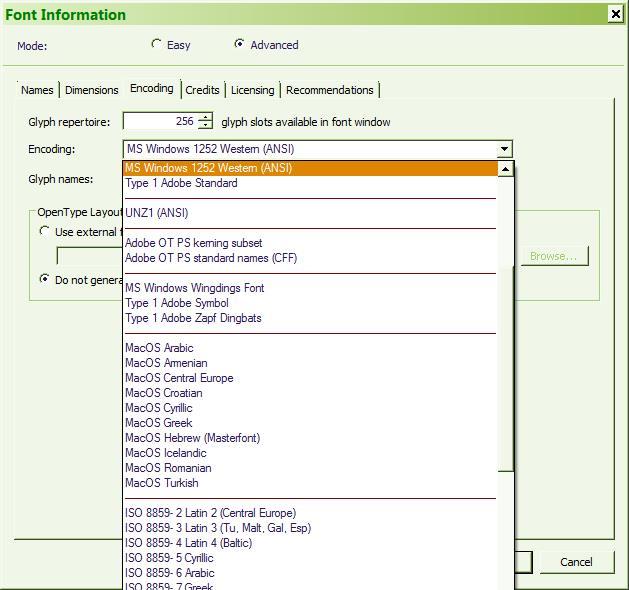The width and height of the screenshot is (629, 590).
Task: Collapse the Encoding combo box arrow
Action: (504, 149)
